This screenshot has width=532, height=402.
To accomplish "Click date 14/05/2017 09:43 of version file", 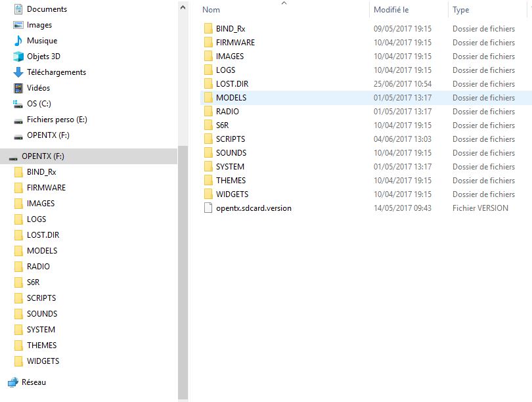I will tap(403, 208).
